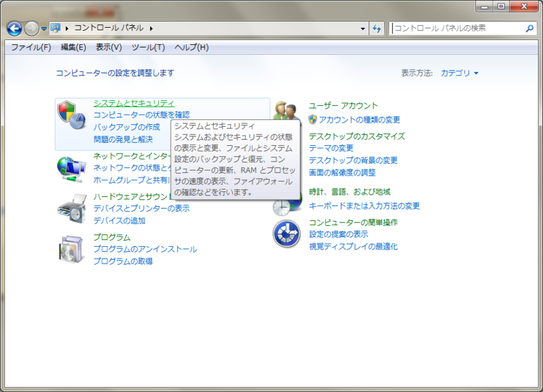This screenshot has height=392, width=543.
Task: Open アカウントの種類の変更 link
Action: tap(360, 120)
